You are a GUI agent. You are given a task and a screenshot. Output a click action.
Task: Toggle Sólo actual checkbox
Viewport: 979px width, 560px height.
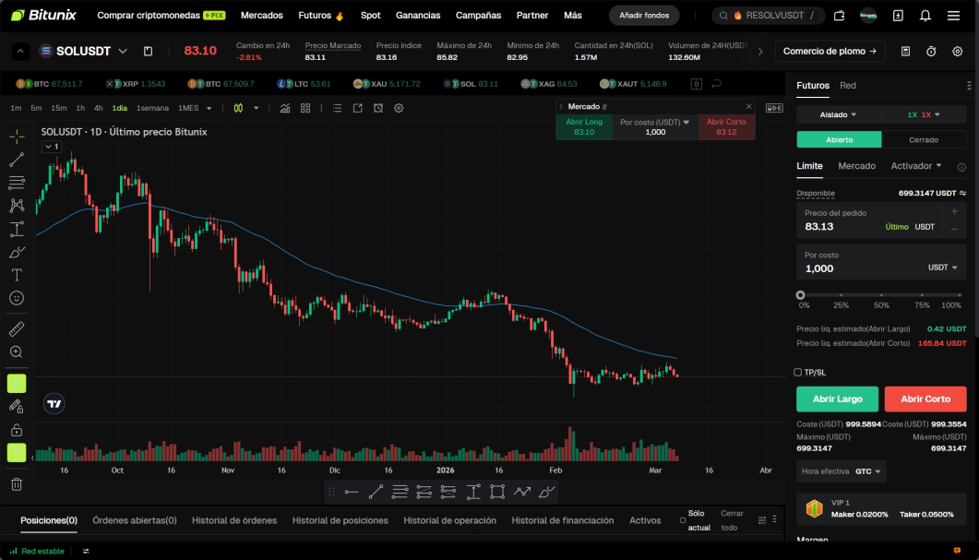[683, 520]
